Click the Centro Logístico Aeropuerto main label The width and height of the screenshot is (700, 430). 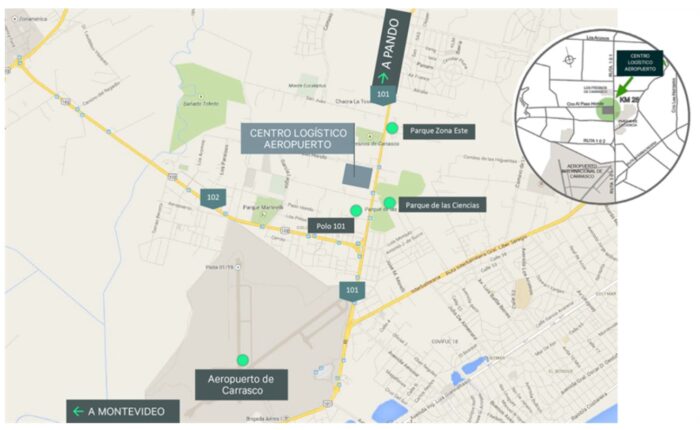tap(298, 139)
